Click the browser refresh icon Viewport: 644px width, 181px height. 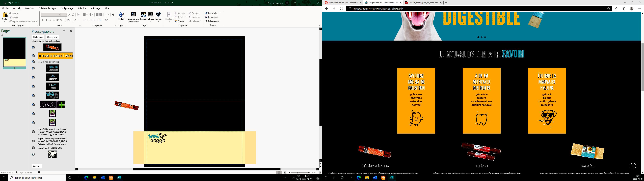341,9
